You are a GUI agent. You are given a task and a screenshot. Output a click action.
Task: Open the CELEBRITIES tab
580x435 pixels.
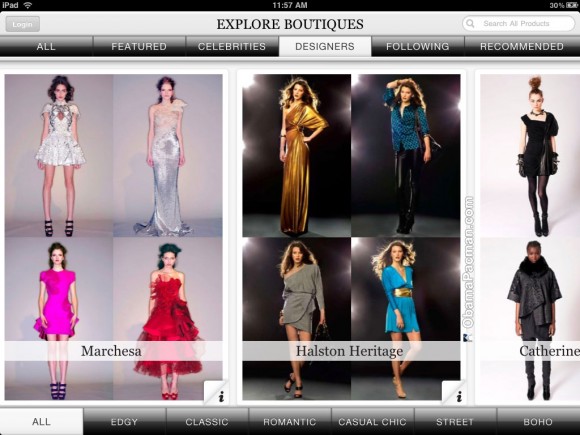coord(232,46)
